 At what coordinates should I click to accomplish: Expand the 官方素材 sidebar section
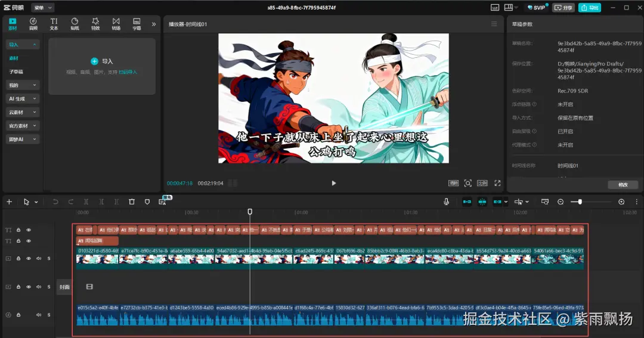click(x=23, y=126)
